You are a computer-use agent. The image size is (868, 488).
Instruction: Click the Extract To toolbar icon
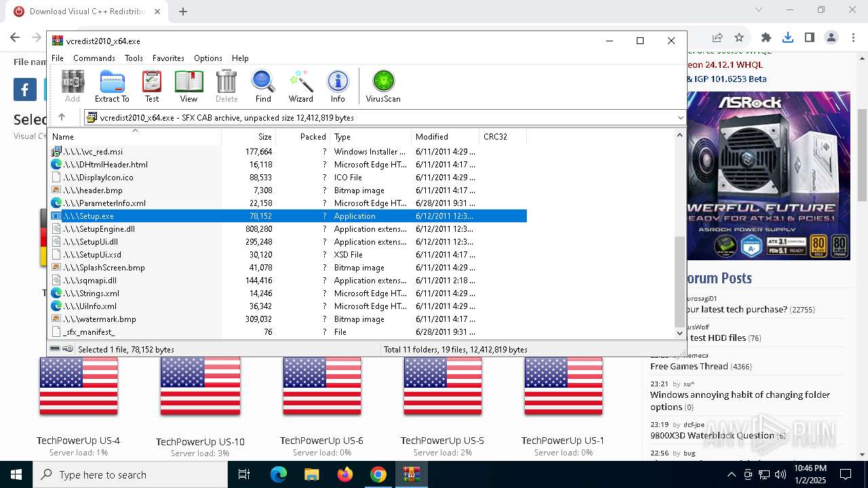tap(112, 86)
